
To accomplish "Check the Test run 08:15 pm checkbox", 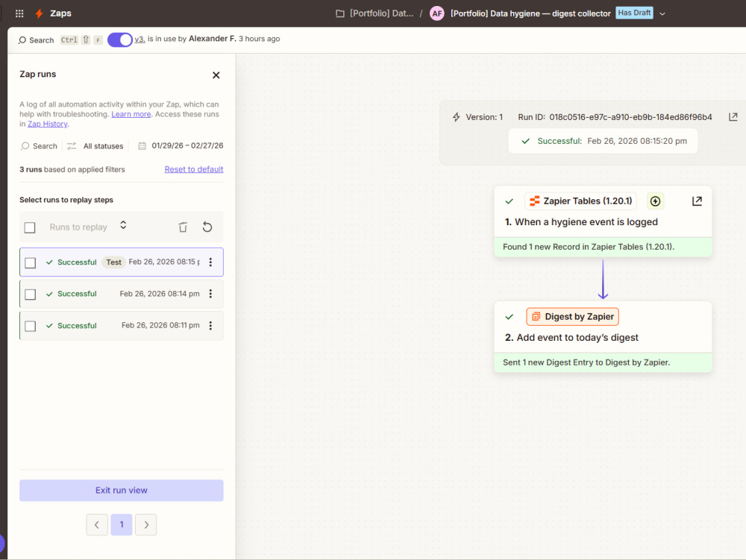I will point(31,263).
